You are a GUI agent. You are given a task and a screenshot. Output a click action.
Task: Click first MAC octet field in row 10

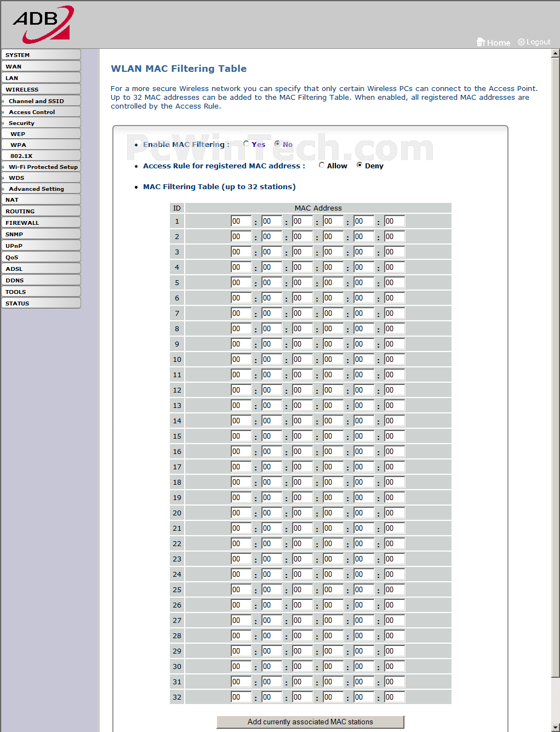tap(241, 359)
